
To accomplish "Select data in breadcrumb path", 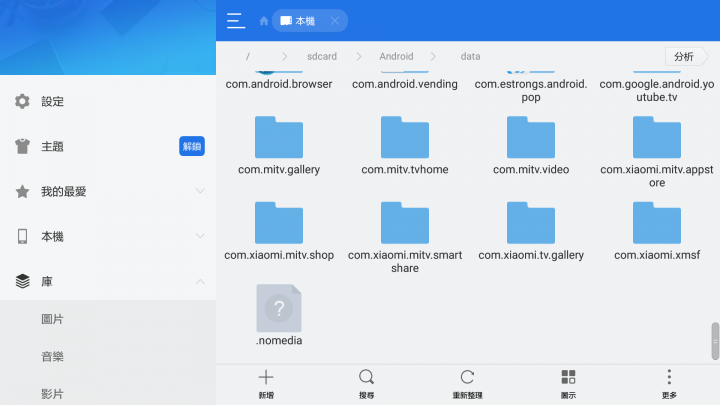I will click(470, 56).
